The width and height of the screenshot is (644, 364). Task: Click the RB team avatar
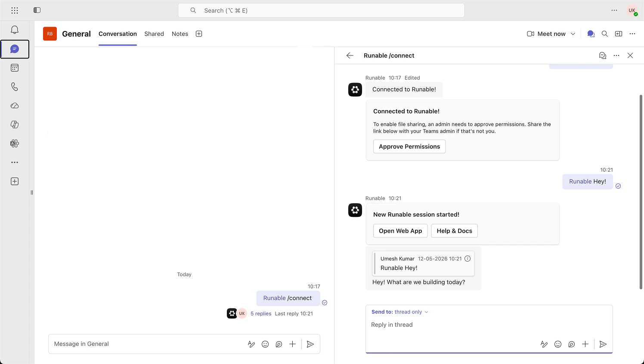pos(50,34)
